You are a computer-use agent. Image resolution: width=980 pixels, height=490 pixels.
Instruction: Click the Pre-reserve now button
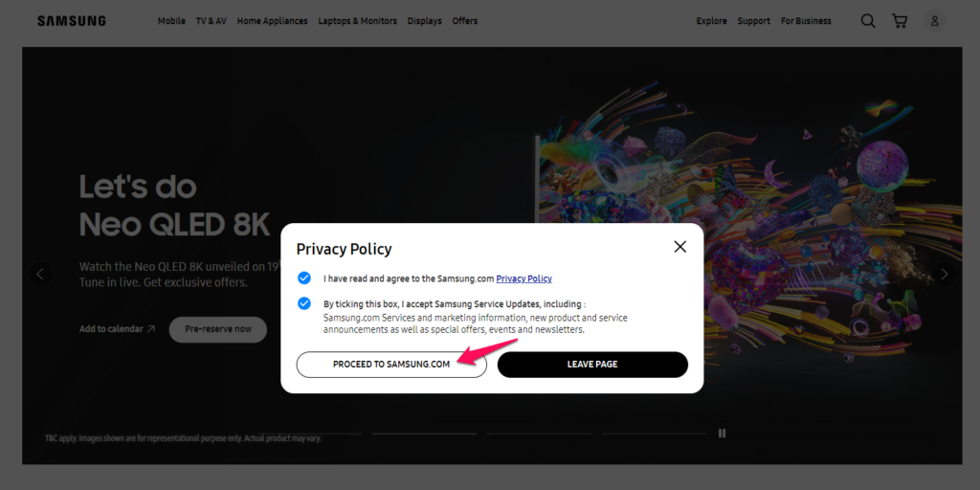click(x=218, y=329)
